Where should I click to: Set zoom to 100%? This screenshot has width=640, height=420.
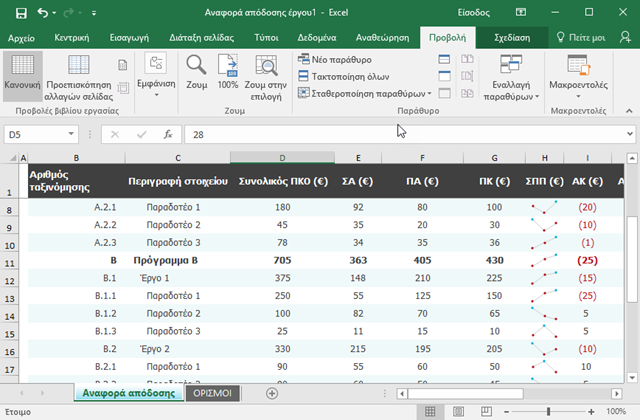point(228,73)
